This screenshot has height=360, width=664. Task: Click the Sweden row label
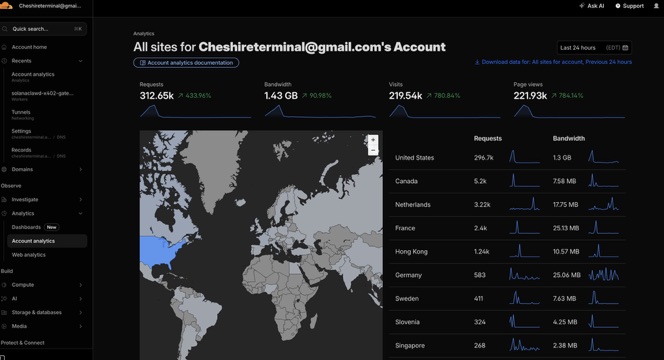coord(407,299)
